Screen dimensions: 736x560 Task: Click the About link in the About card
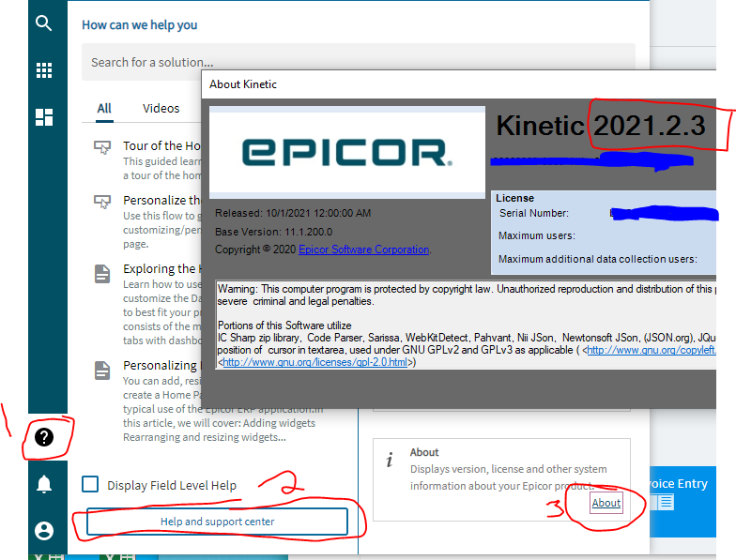tap(606, 503)
